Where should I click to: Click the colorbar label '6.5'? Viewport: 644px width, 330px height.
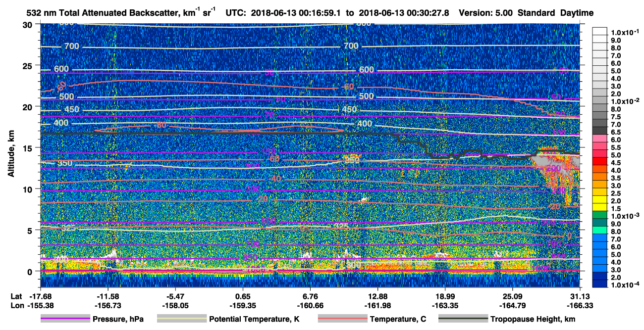point(616,132)
